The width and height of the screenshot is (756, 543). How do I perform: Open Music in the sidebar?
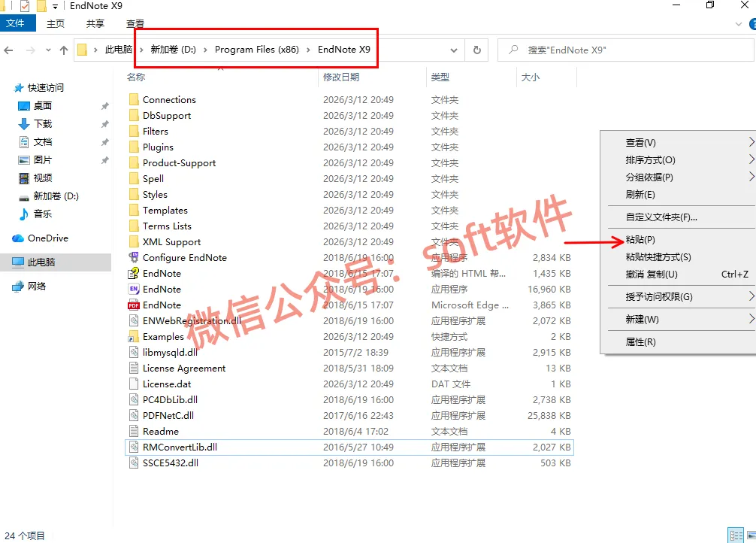(x=42, y=214)
